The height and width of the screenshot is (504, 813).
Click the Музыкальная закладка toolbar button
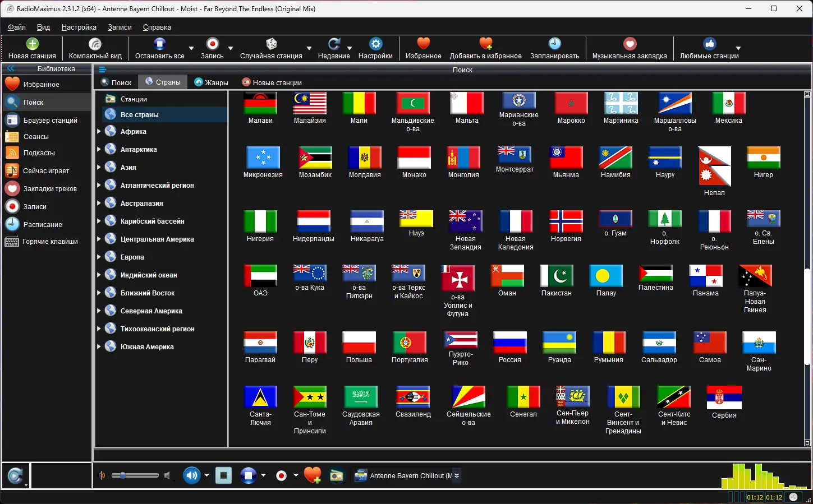[630, 48]
